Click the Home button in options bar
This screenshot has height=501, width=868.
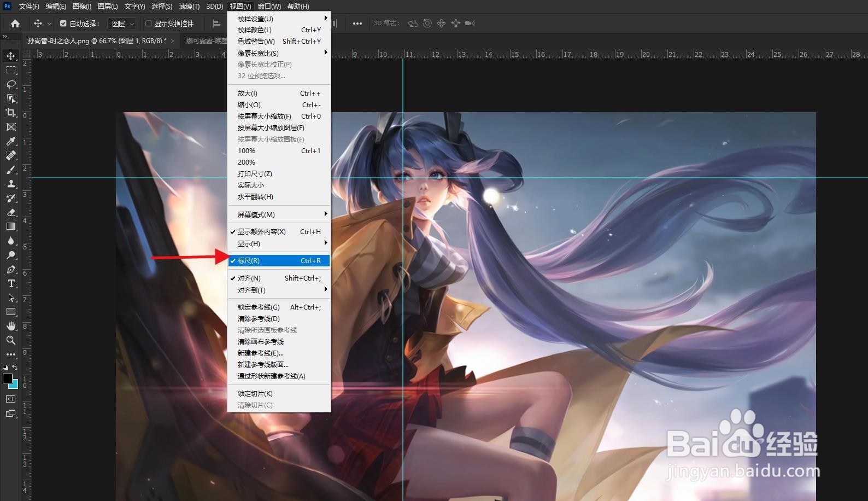tap(15, 24)
